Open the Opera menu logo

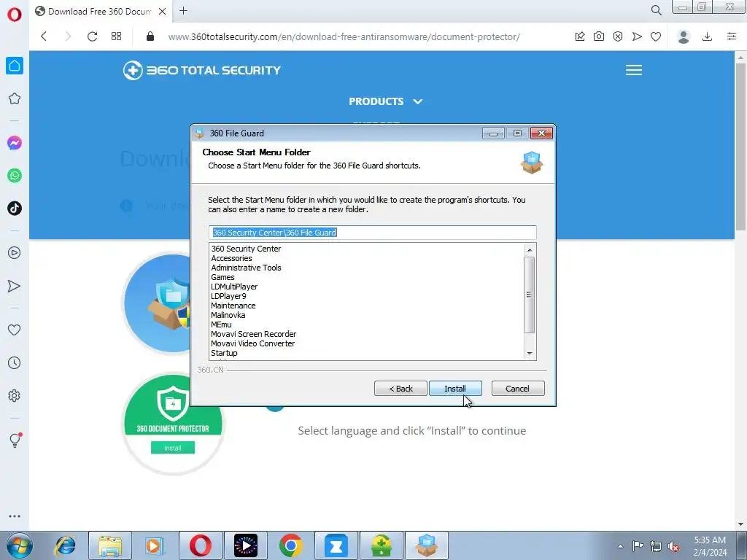pos(15,15)
